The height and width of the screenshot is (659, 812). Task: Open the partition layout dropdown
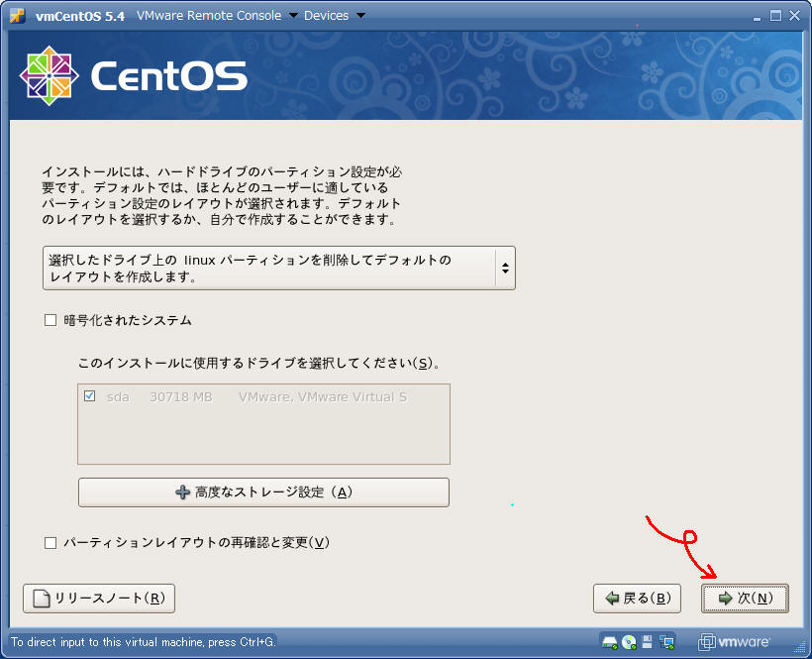click(279, 268)
